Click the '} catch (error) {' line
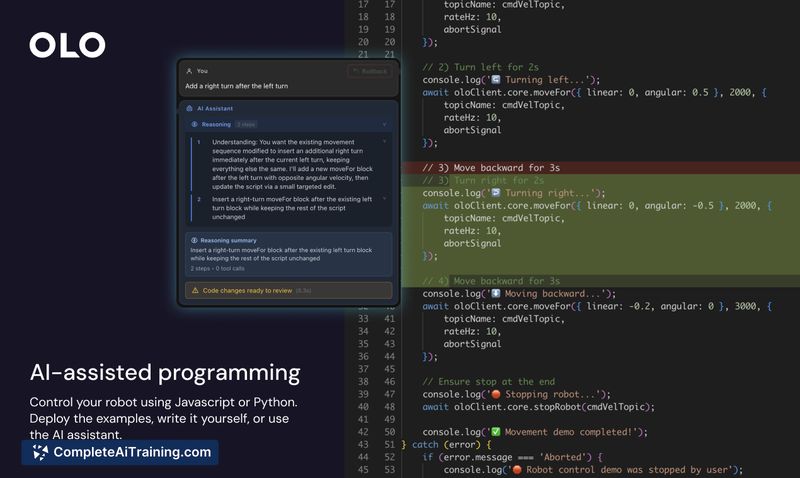 [x=445, y=445]
